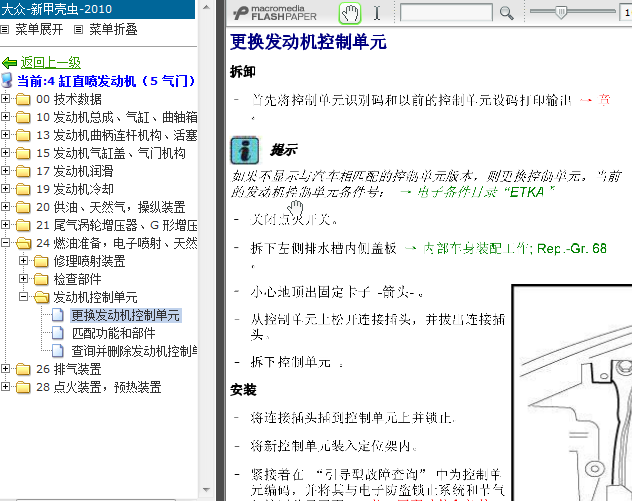Select 19 发动机冷却 in the tree

tap(75, 189)
